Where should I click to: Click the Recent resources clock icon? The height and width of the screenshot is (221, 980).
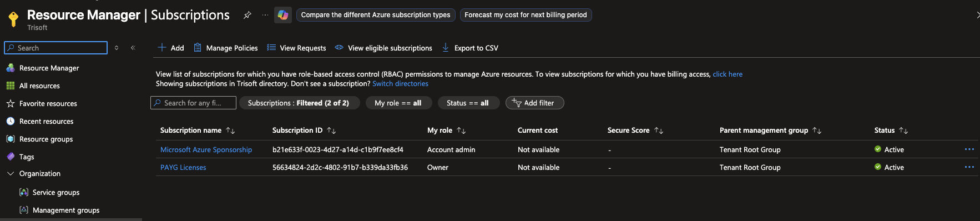coord(10,121)
